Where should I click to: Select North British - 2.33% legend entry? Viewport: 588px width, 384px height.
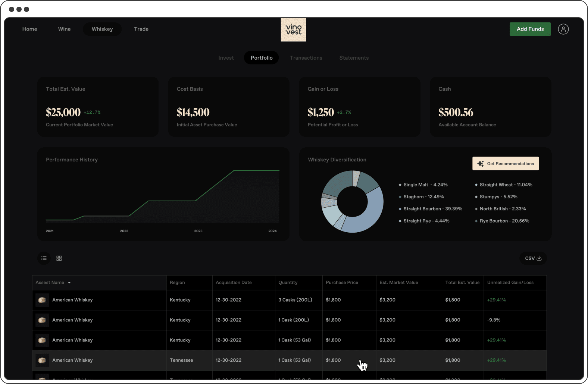click(500, 209)
